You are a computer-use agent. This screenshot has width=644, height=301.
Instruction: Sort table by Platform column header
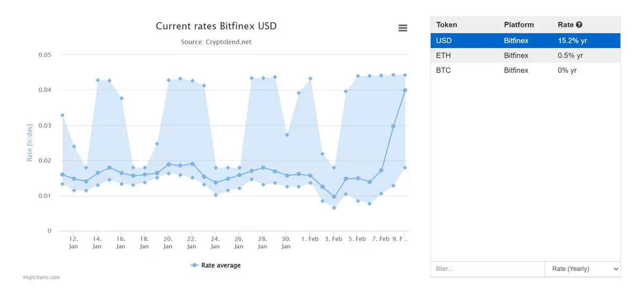[x=518, y=25]
